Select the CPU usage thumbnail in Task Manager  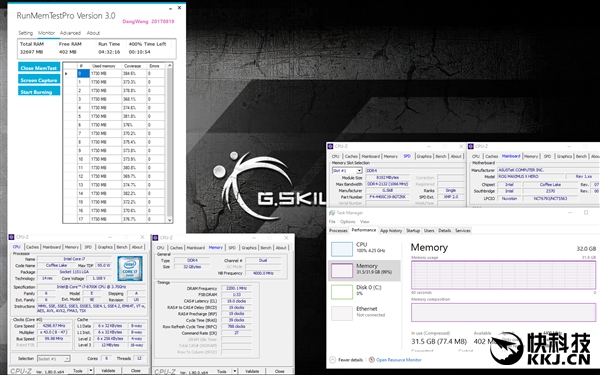tap(342, 249)
